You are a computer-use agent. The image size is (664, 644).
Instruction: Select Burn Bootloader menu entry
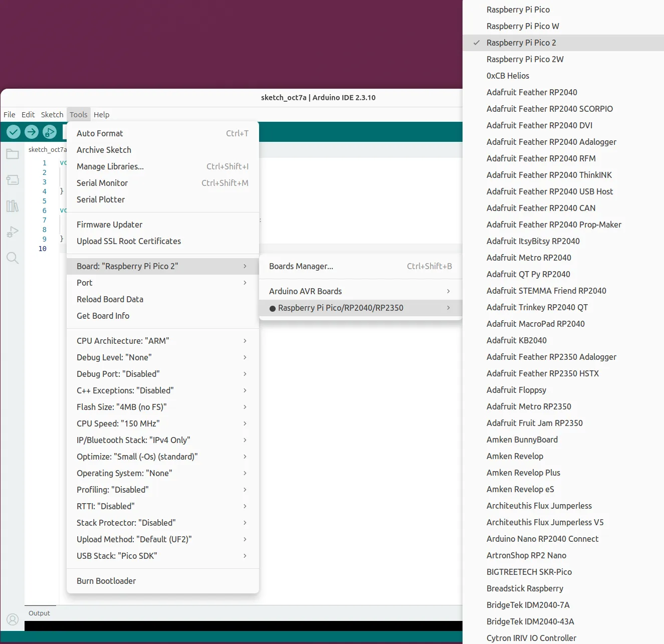[x=163, y=581]
